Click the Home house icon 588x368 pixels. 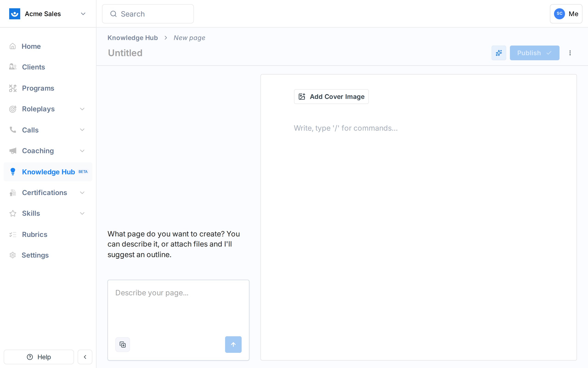(x=13, y=46)
